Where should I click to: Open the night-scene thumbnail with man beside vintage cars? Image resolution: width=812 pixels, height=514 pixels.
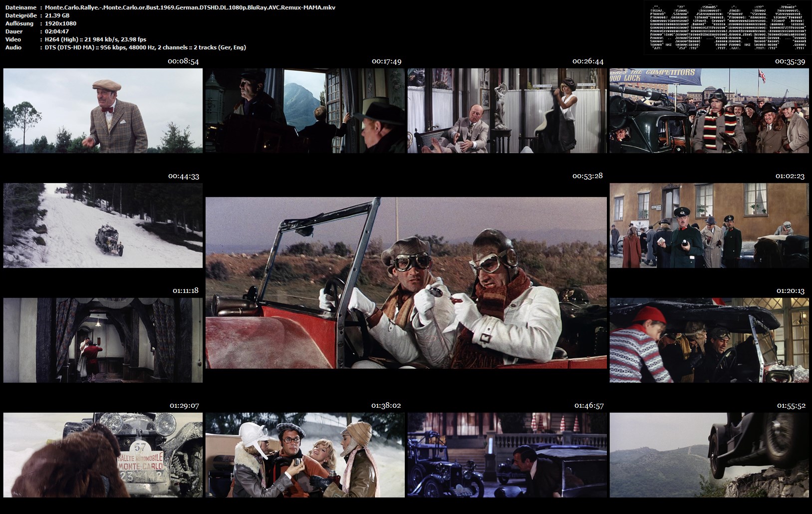pyautogui.click(x=507, y=455)
